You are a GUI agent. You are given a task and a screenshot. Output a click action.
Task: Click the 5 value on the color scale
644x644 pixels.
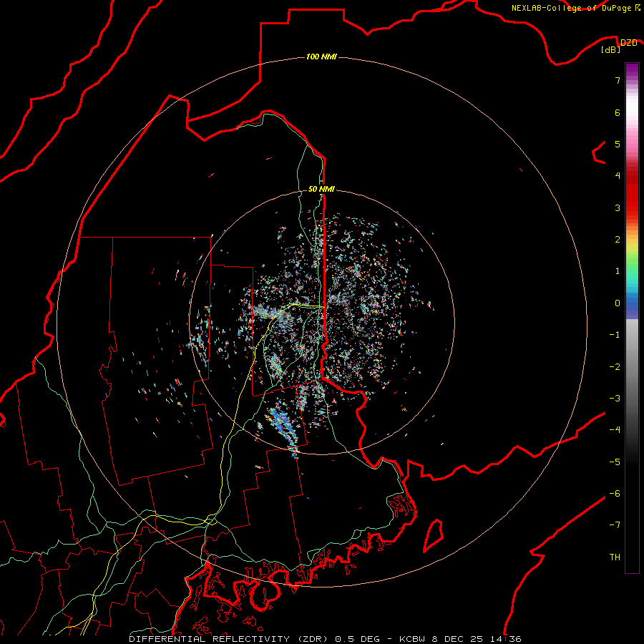coord(618,144)
